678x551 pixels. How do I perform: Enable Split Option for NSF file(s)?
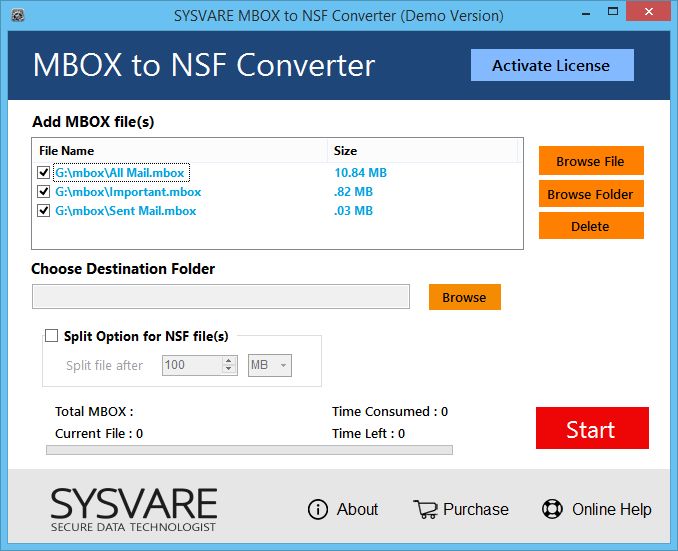click(x=52, y=337)
